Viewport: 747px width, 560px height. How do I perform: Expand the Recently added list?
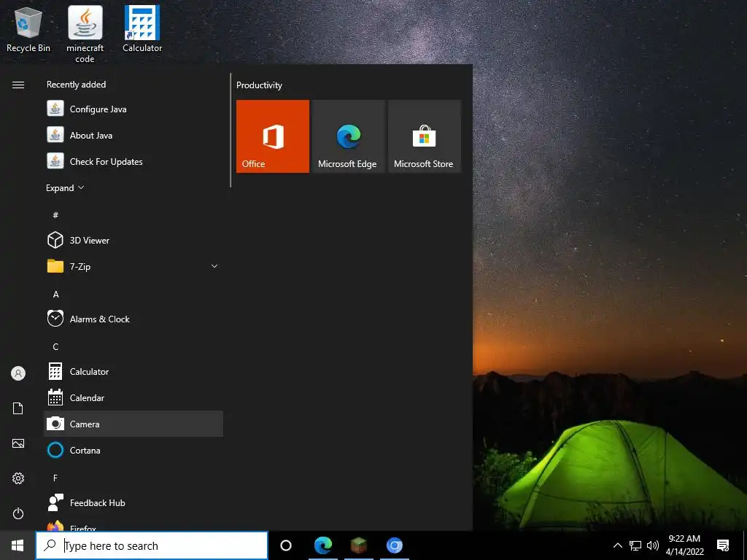coord(65,188)
